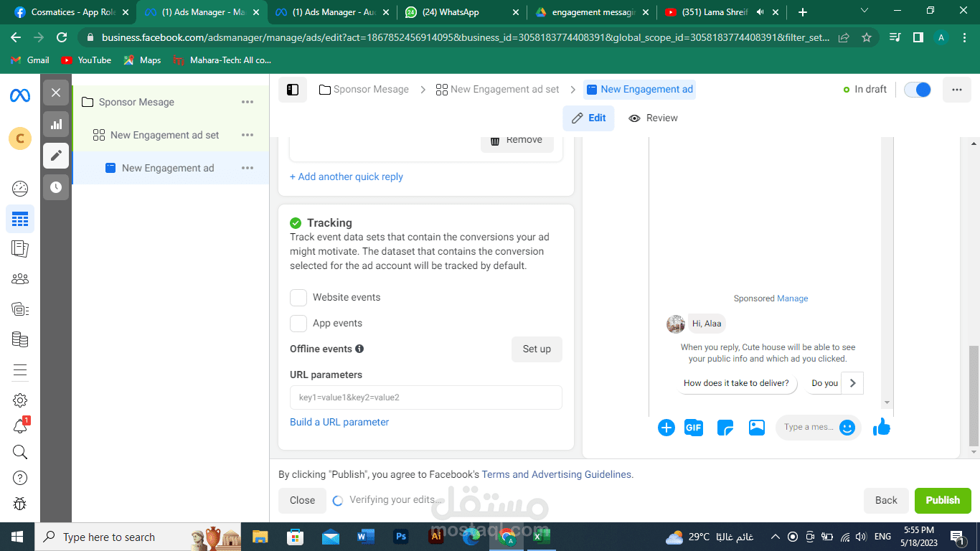Open the campaigns table grid icon
The height and width of the screenshot is (551, 980).
[20, 219]
